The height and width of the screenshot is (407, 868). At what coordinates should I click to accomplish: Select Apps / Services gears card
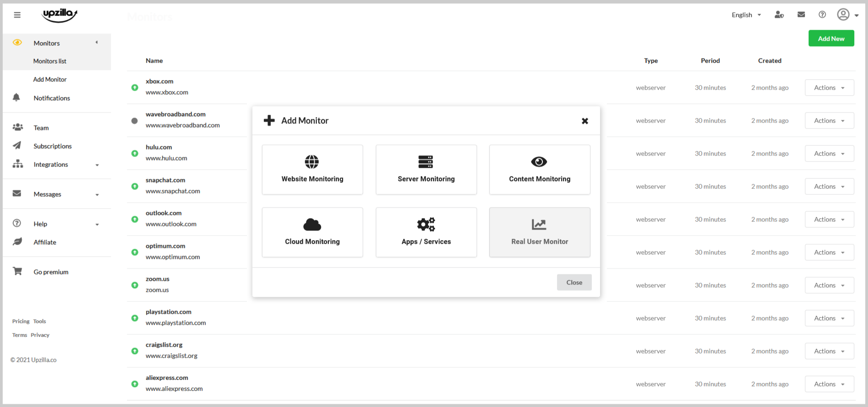click(x=426, y=232)
